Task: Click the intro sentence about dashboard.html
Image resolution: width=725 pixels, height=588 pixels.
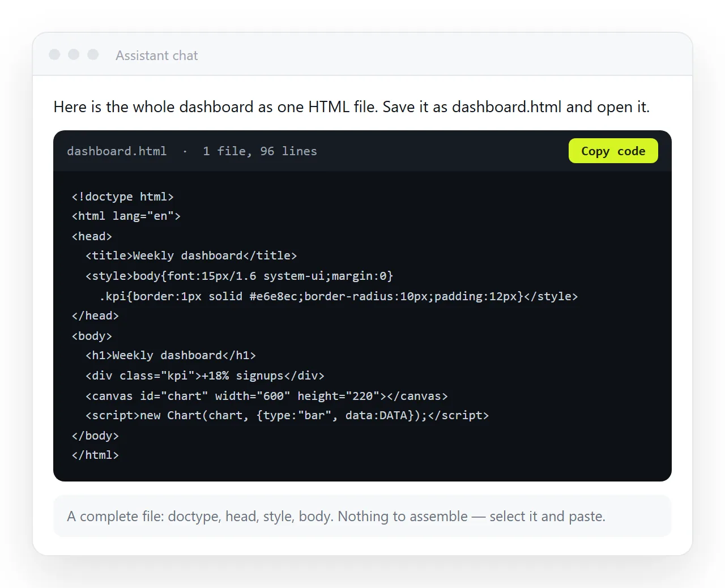Action: (351, 106)
